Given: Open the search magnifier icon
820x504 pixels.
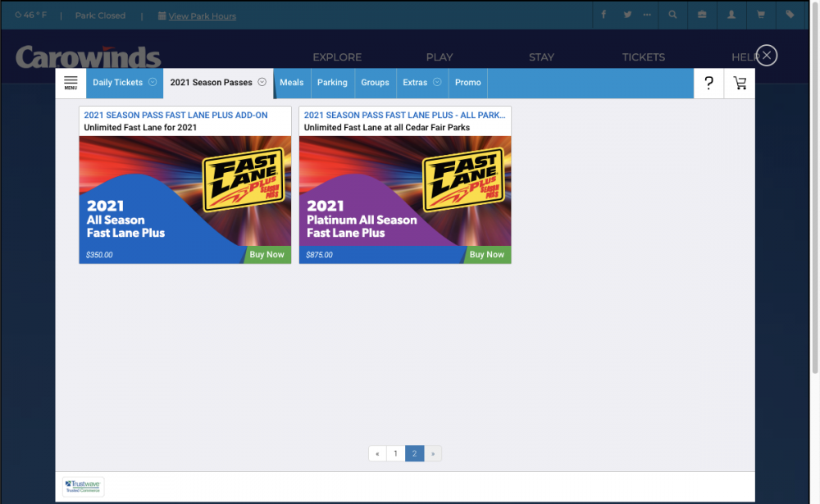Looking at the screenshot, I should [x=672, y=15].
